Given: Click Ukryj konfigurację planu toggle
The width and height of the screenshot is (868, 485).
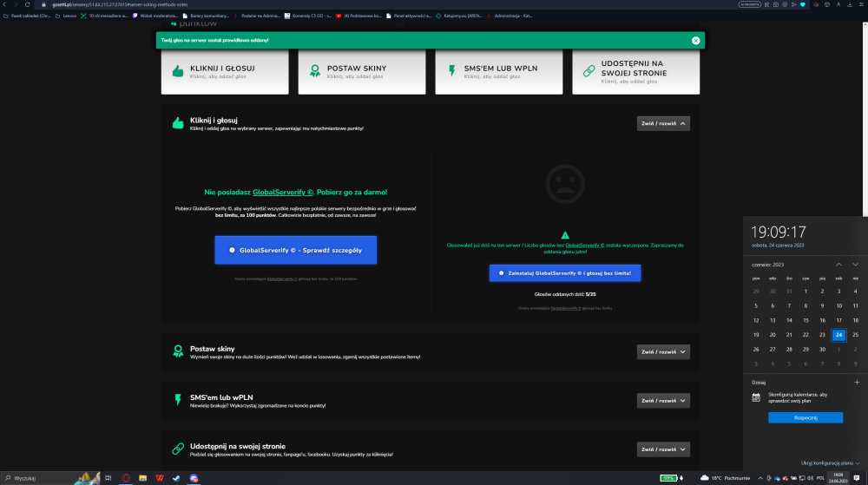Looking at the screenshot, I should [x=830, y=463].
